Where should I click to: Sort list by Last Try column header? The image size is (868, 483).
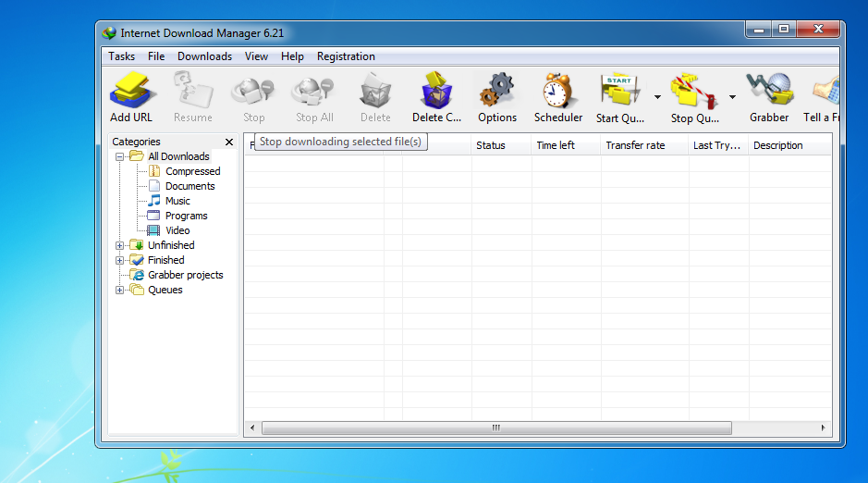tap(718, 145)
